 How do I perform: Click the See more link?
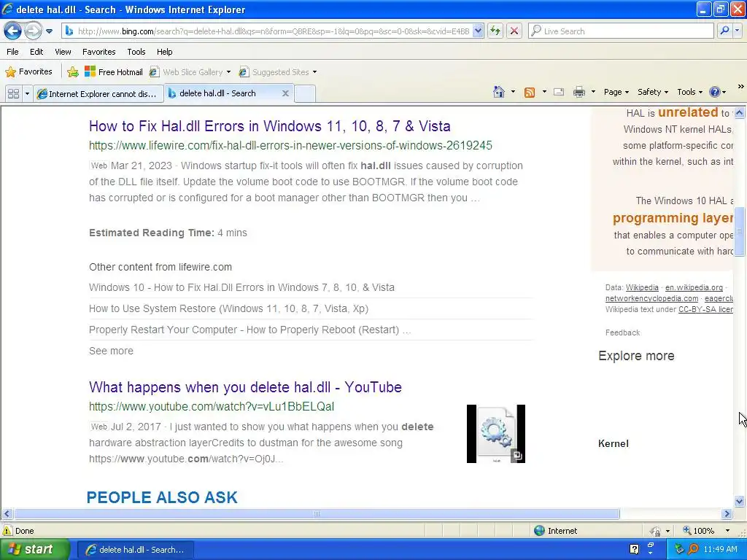[x=111, y=351]
